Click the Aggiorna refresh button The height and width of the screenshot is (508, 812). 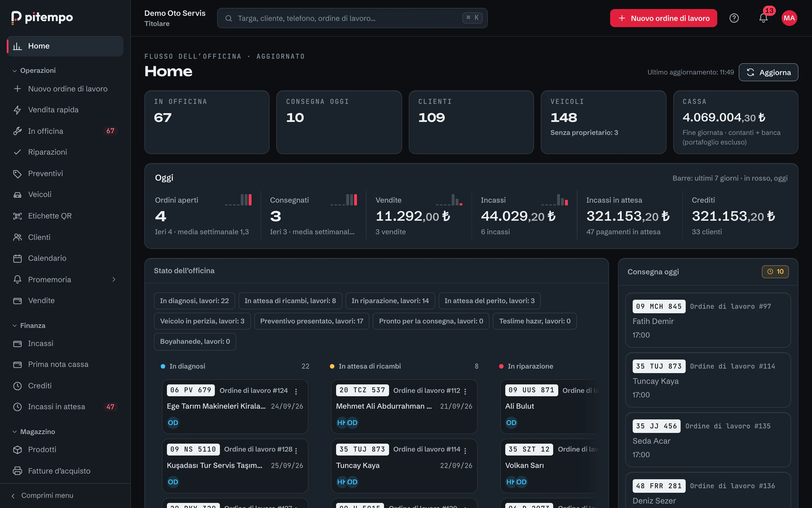[x=768, y=72]
